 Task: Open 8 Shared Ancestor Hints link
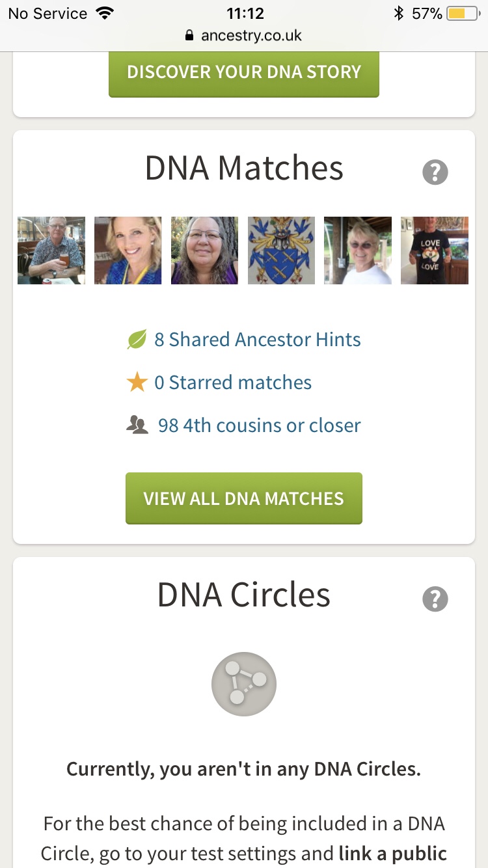tap(257, 340)
